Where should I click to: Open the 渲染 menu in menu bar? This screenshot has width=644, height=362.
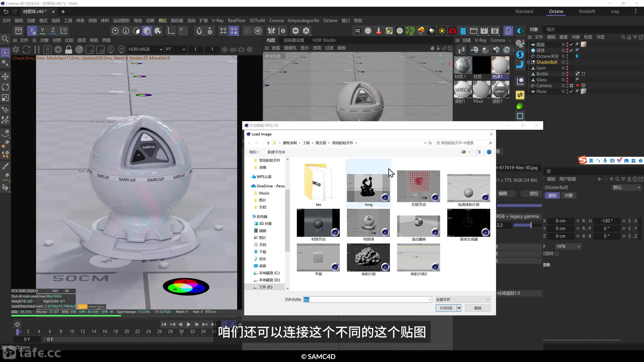(191, 21)
